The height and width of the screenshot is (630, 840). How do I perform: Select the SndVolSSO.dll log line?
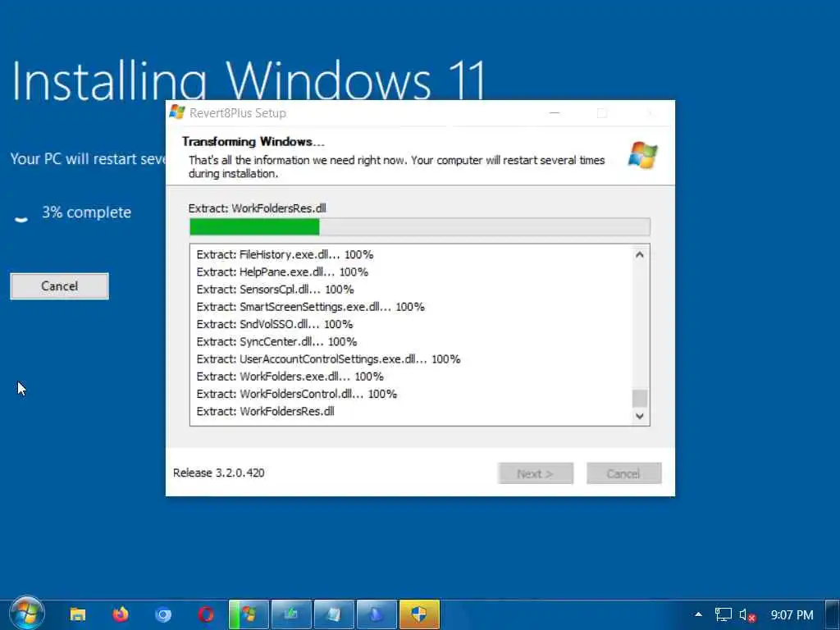tap(275, 325)
